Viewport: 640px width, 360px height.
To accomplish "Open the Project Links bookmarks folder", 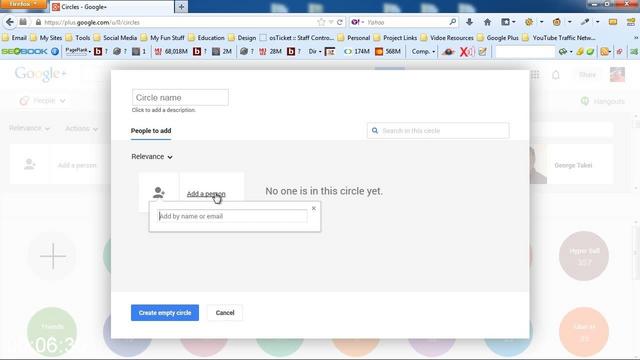I will tap(395, 38).
